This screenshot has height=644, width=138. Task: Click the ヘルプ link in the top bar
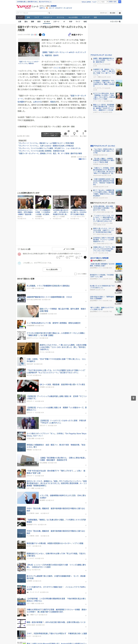click(x=94, y=2)
